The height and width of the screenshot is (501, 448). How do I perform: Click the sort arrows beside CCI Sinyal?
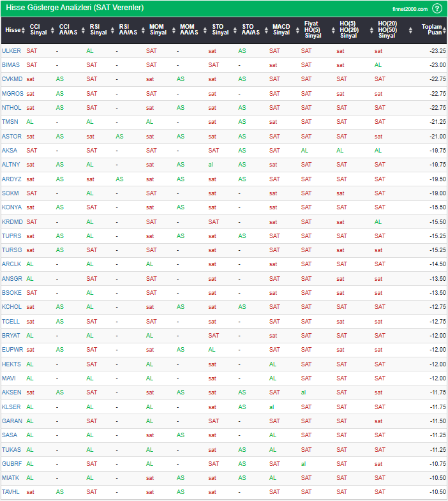[52, 30]
